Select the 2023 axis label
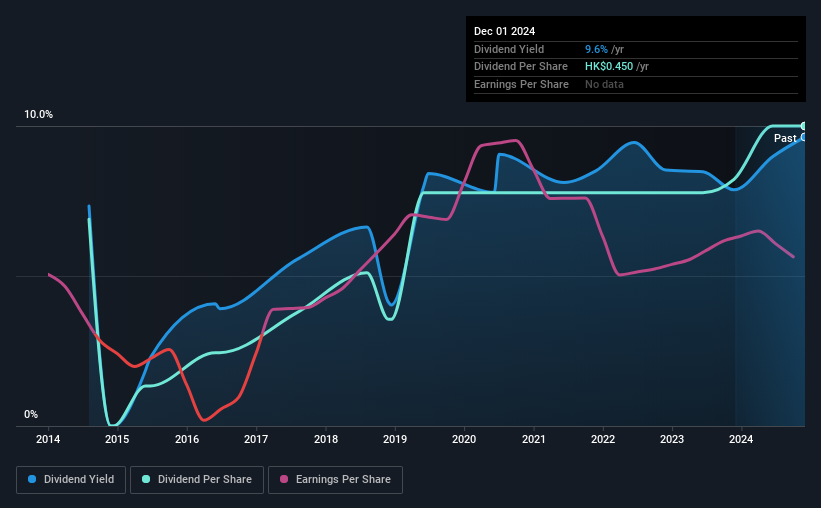Viewport: 821px width, 508px height. click(672, 439)
